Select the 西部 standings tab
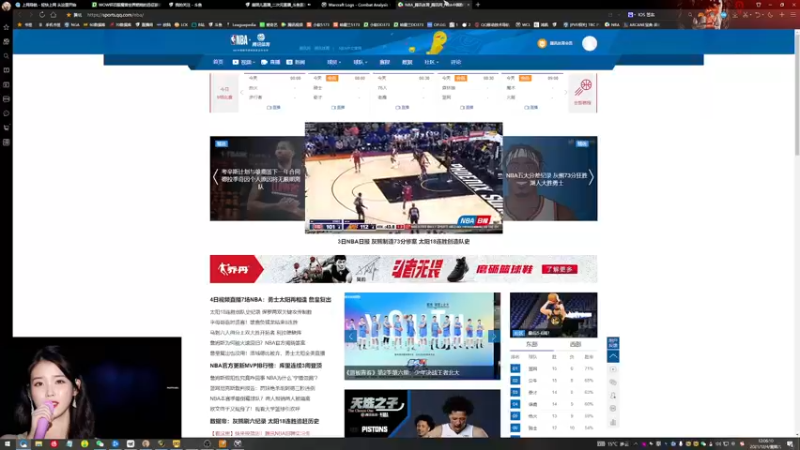 pos(575,344)
